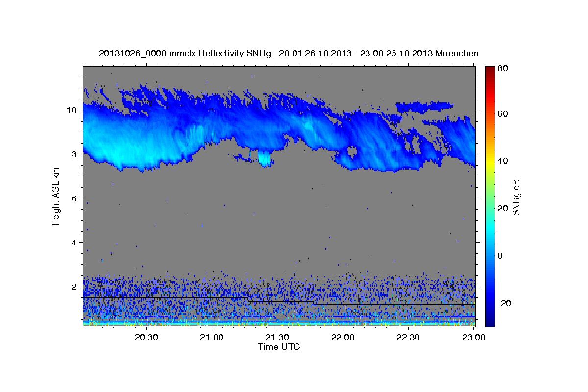
Task: Click the 'Height AGL km' axis label
Action: coord(56,196)
